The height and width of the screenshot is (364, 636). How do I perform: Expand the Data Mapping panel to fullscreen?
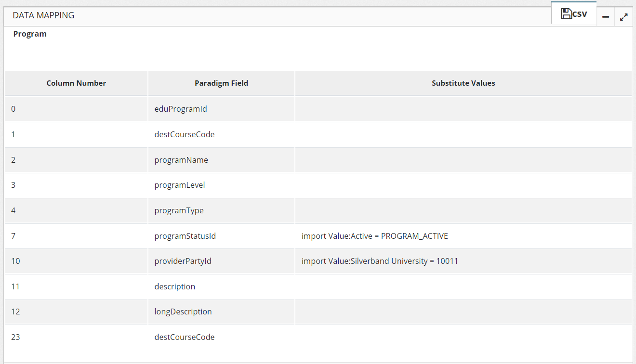pos(623,17)
